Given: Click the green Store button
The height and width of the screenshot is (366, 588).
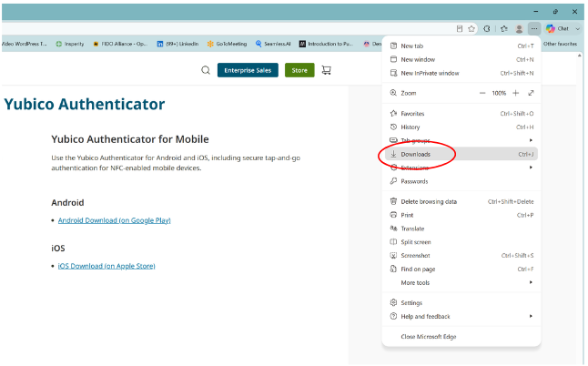Looking at the screenshot, I should (x=299, y=70).
